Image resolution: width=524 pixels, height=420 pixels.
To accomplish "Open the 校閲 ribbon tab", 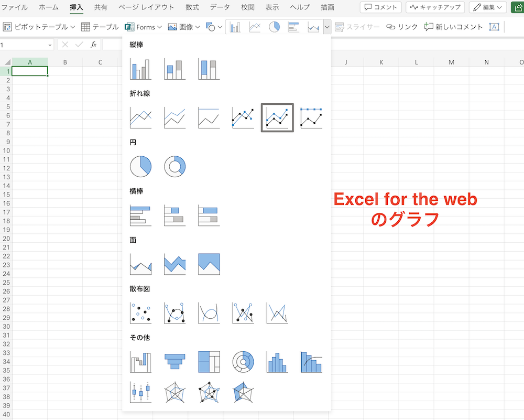I will click(x=247, y=7).
